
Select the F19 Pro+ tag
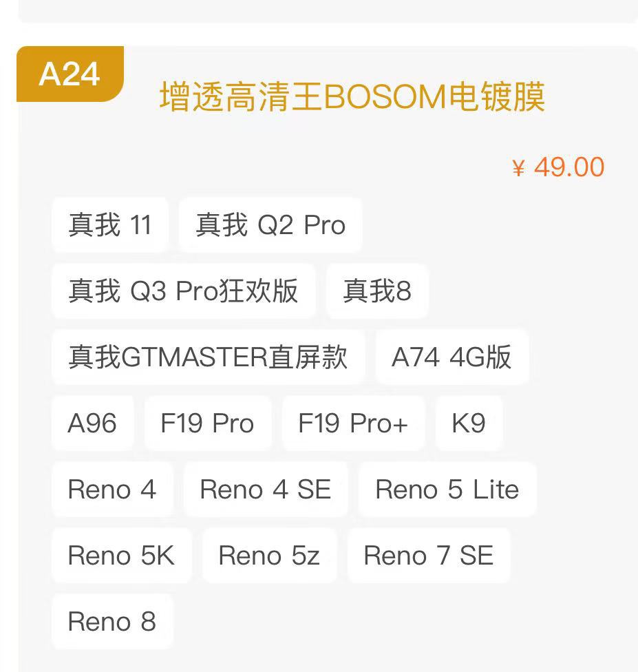(353, 423)
